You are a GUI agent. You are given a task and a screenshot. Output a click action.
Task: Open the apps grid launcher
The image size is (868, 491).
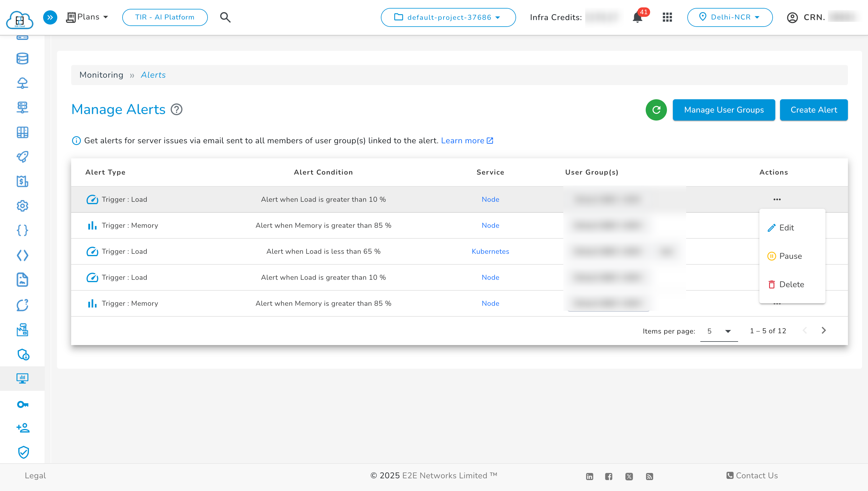[667, 17]
